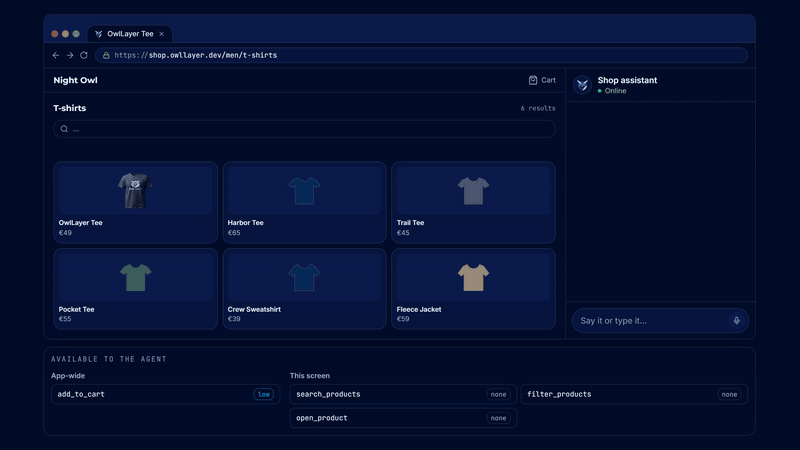Click the OwlLayer Tee product name
Screen dimensions: 800x450
81,222
